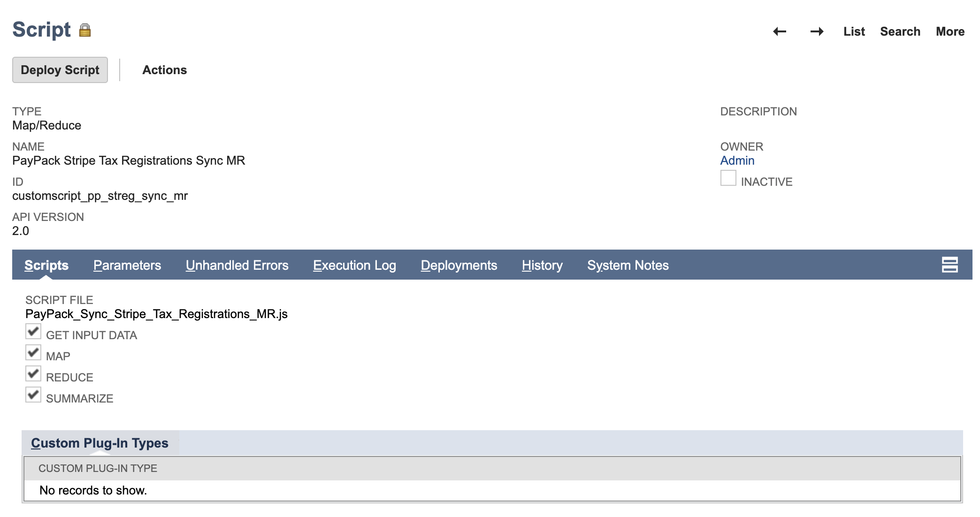Screen dimensions: 980x517
Task: Open Search from the header
Action: pyautogui.click(x=900, y=31)
